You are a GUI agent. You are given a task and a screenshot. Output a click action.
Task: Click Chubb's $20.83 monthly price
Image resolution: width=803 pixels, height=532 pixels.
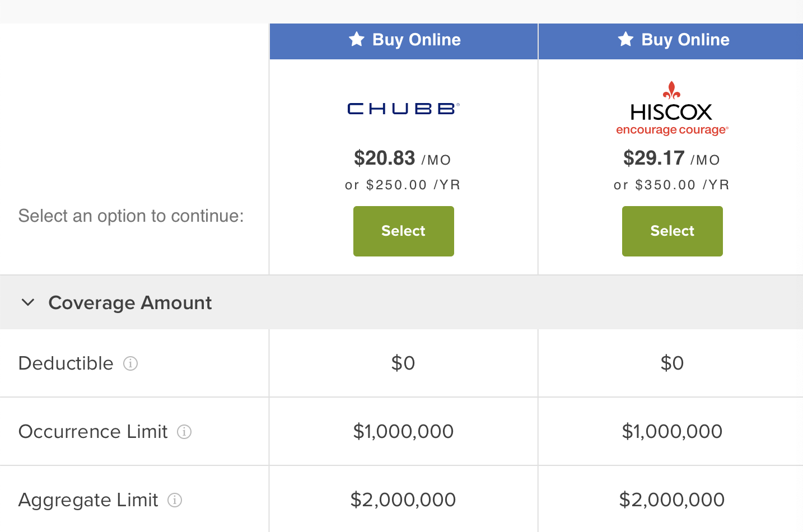pos(385,158)
